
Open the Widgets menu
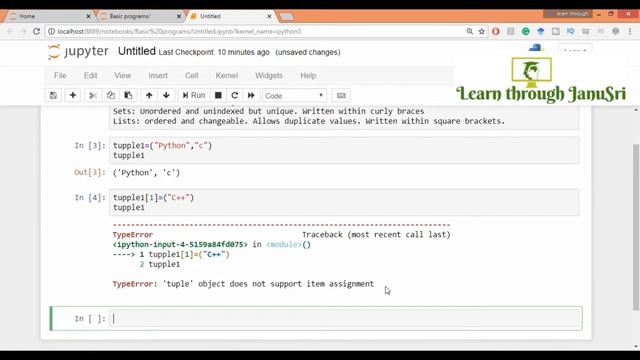(x=269, y=76)
